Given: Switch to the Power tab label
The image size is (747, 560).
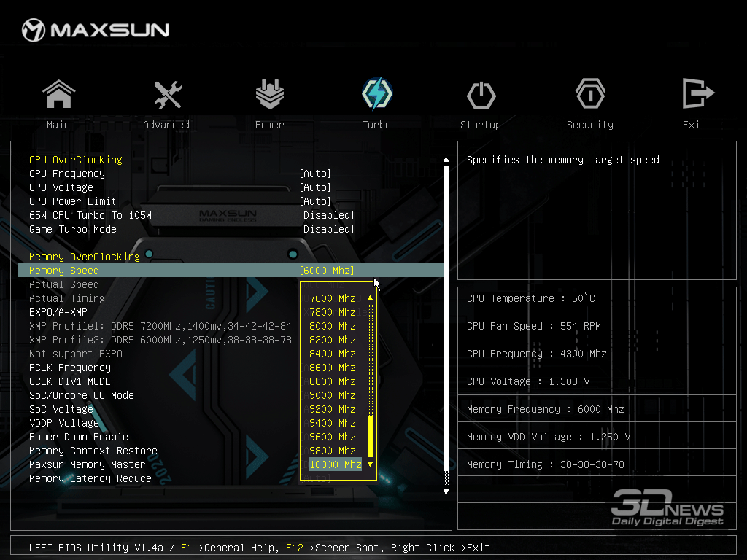Looking at the screenshot, I should (x=270, y=125).
